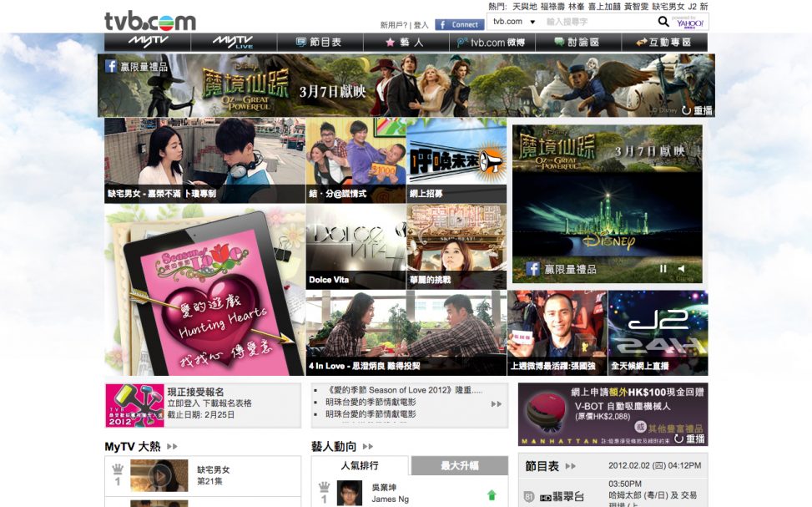Open the 討論區 navigation tab
The image size is (812, 507).
click(x=578, y=42)
